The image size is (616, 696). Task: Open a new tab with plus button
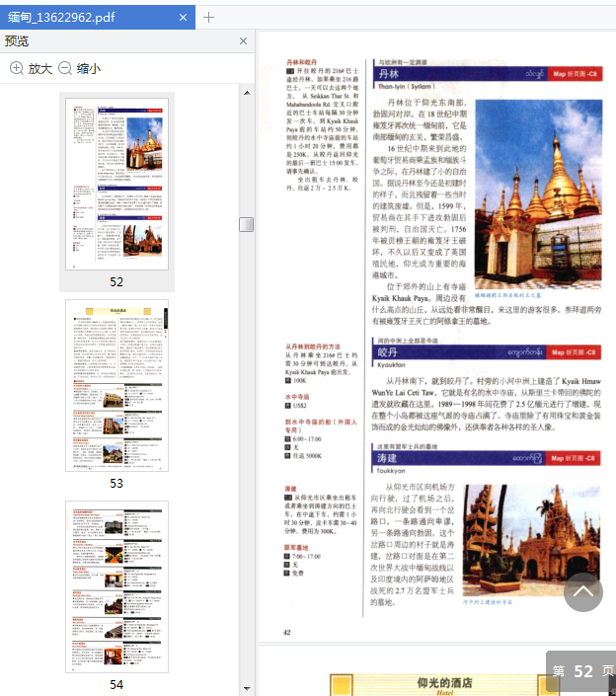[208, 18]
